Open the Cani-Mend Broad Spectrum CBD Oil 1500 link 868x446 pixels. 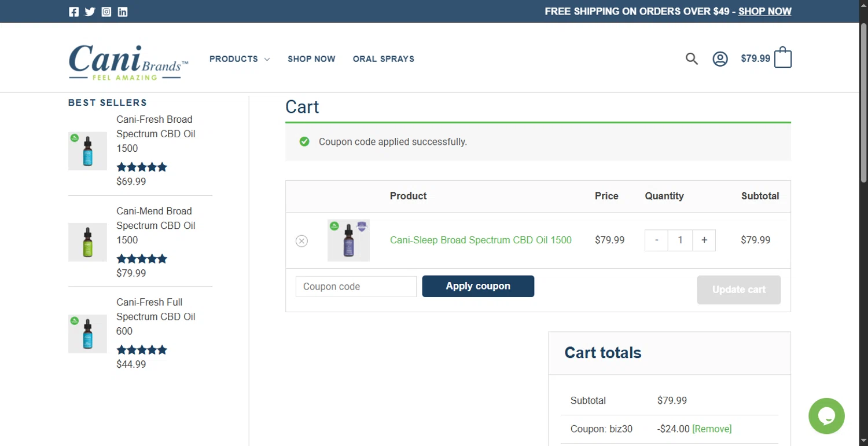click(156, 225)
